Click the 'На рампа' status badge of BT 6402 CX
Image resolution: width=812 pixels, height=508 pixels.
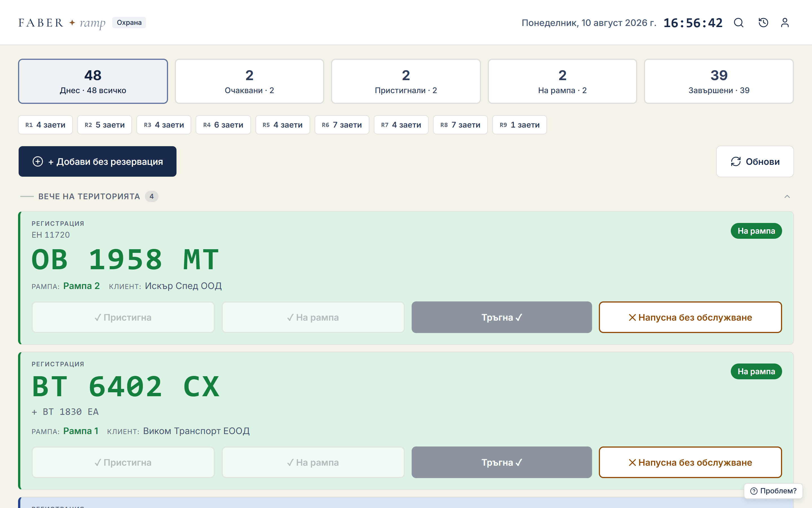pyautogui.click(x=756, y=372)
